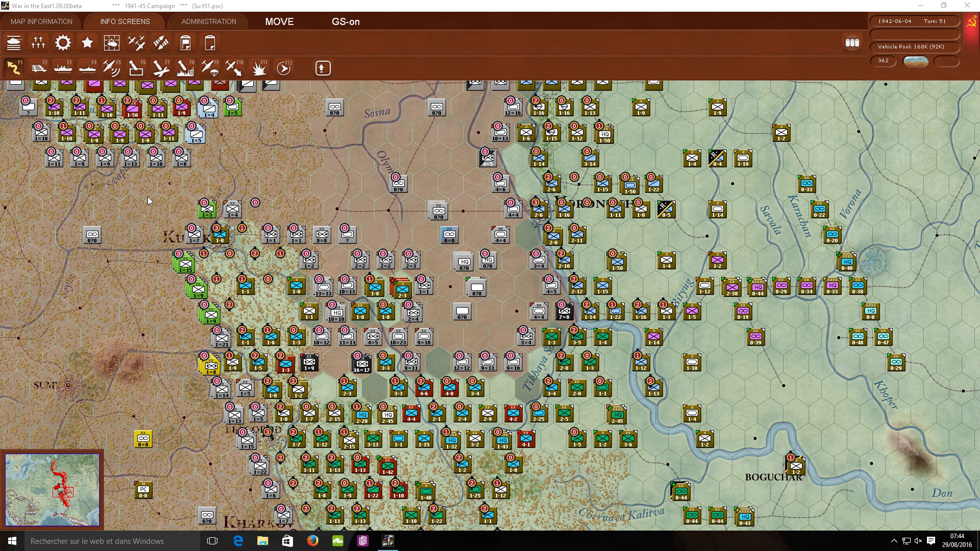Open Firefox from the Windows taskbar
The width and height of the screenshot is (980, 551).
tap(312, 541)
